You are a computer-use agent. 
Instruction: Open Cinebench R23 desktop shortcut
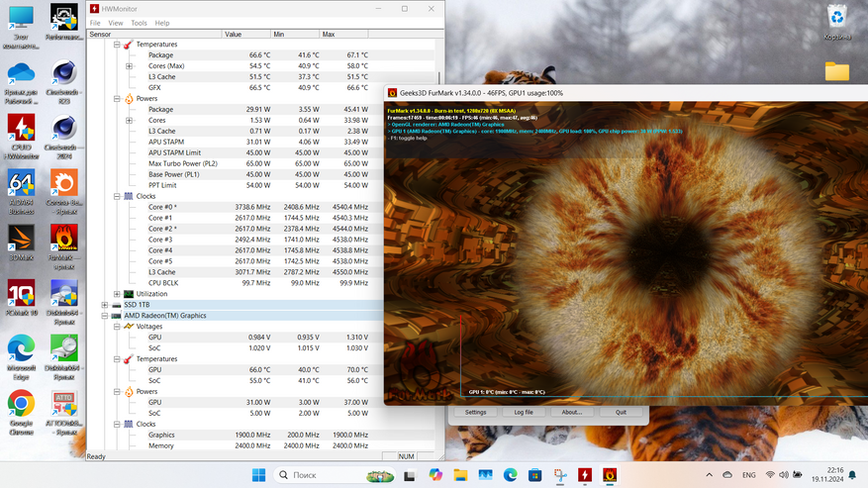[64, 81]
